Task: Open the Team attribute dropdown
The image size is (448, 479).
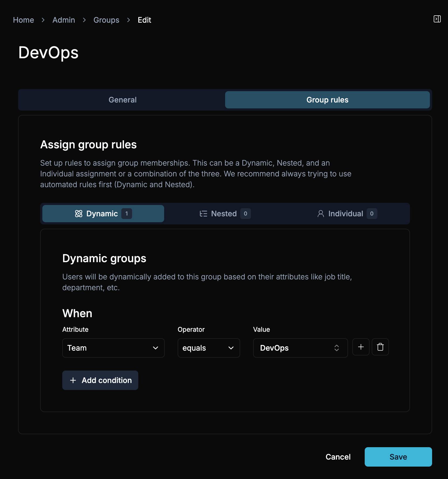Action: pos(113,348)
